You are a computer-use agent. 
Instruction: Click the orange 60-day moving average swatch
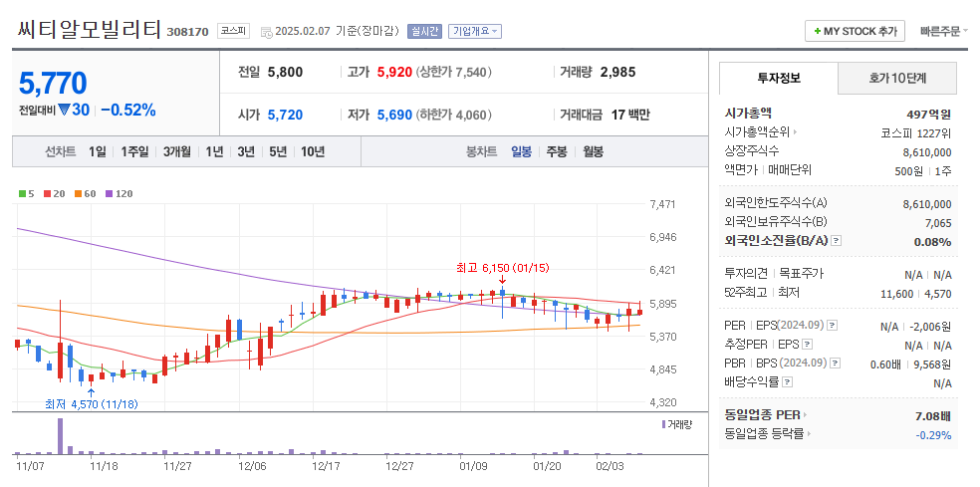[78, 194]
